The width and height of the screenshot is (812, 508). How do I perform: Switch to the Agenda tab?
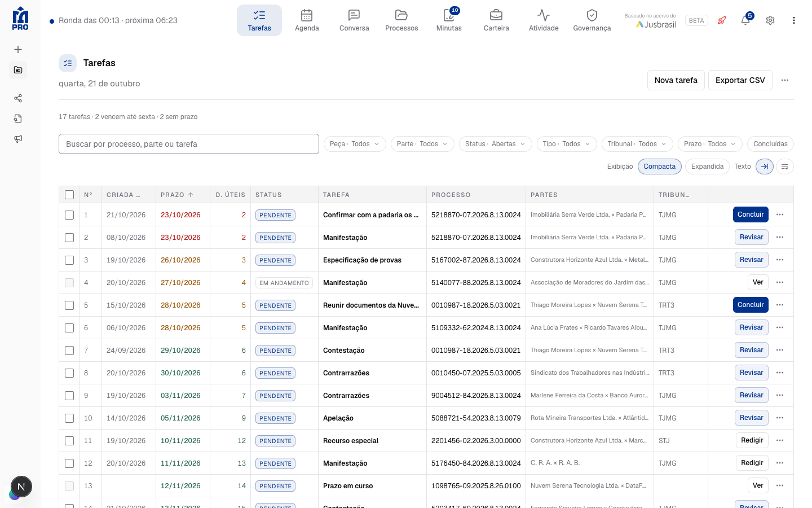pyautogui.click(x=307, y=20)
